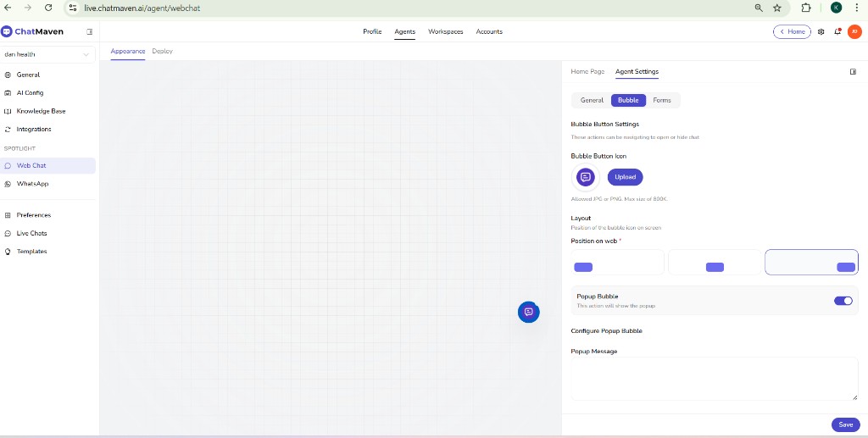This screenshot has width=868, height=438.
Task: Click the Knowledge Base book icon
Action: [x=8, y=111]
